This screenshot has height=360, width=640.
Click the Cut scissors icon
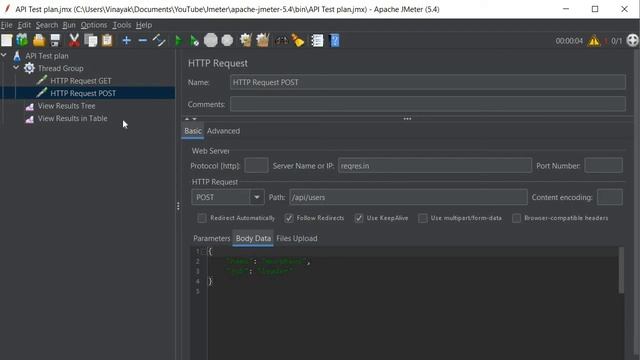coord(74,40)
